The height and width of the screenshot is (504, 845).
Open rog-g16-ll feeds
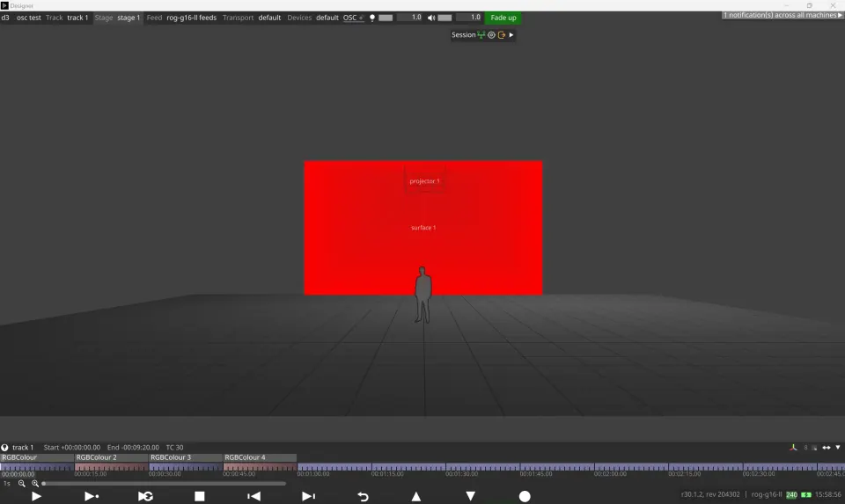tap(191, 18)
